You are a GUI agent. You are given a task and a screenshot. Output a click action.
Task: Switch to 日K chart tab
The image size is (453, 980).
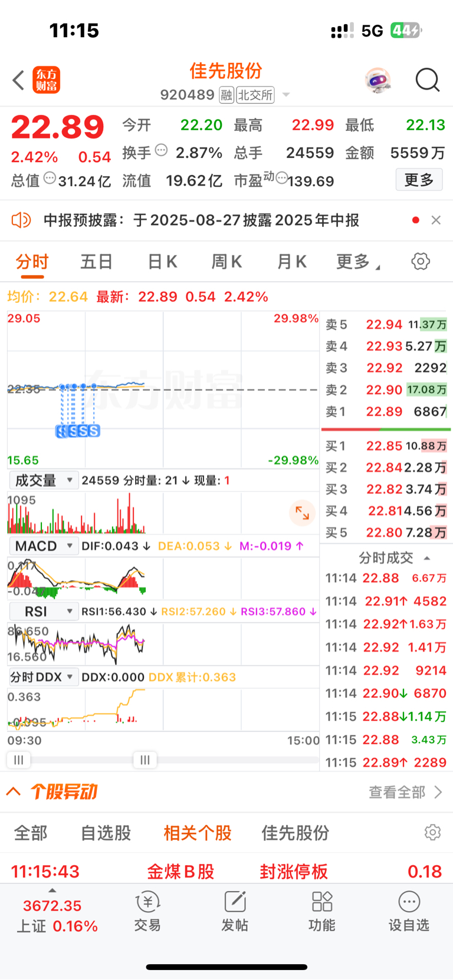[162, 261]
